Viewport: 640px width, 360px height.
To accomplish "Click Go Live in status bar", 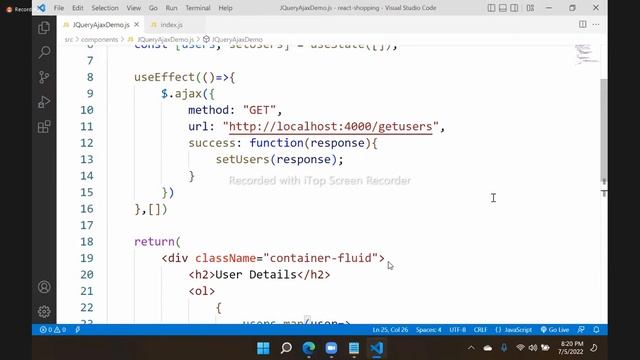I will coord(555,330).
